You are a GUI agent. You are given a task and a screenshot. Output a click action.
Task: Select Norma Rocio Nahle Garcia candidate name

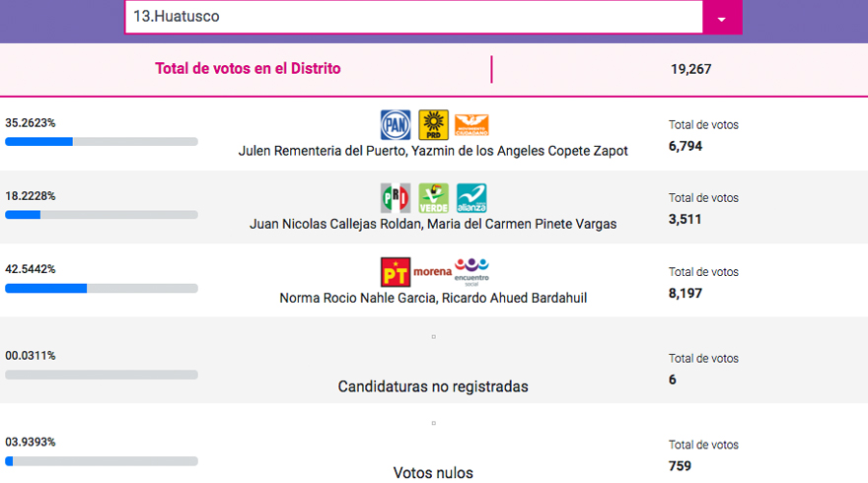[x=357, y=299]
